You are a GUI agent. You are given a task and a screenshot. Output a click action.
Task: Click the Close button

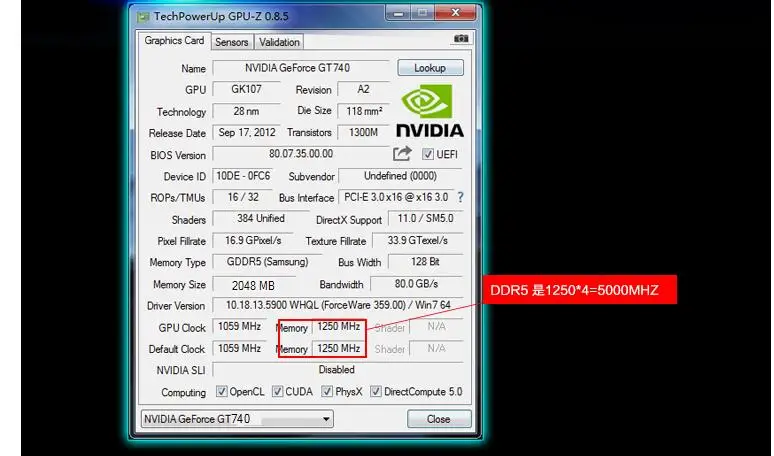click(438, 419)
